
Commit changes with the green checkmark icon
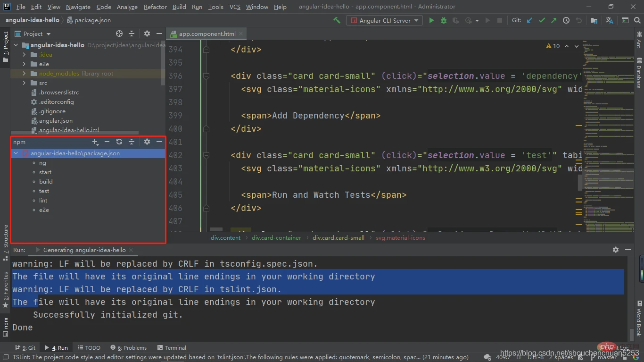[x=542, y=20]
